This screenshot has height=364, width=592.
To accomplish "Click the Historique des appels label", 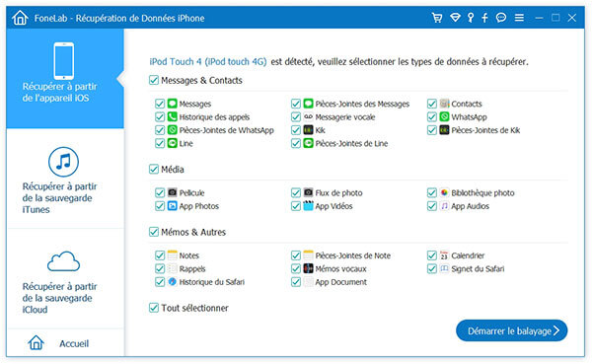I will 214,117.
